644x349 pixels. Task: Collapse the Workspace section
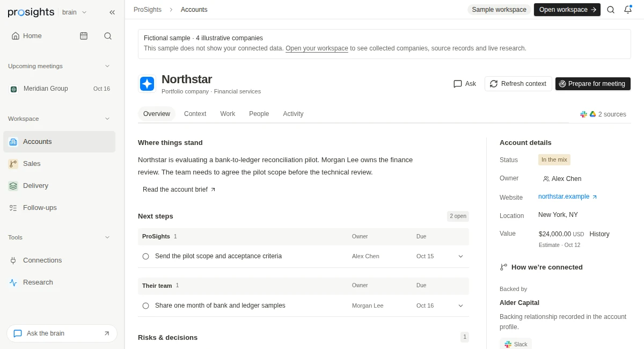tap(107, 119)
